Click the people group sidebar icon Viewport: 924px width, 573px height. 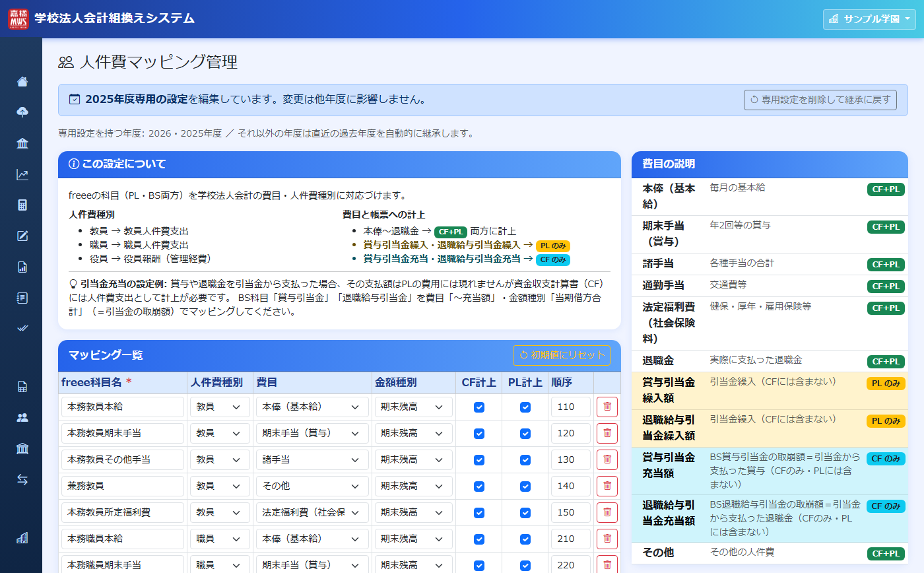click(x=22, y=418)
